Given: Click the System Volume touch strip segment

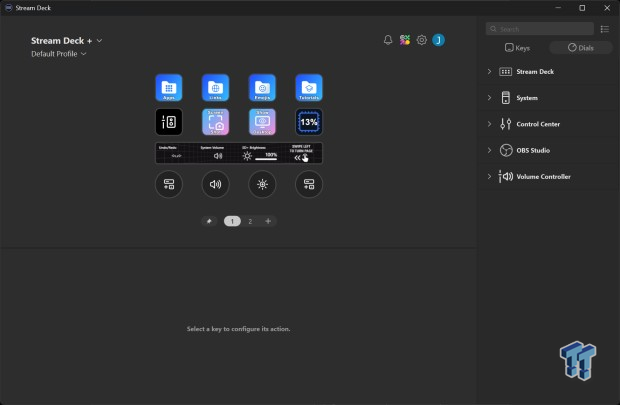Looking at the screenshot, I should pyautogui.click(x=218, y=153).
